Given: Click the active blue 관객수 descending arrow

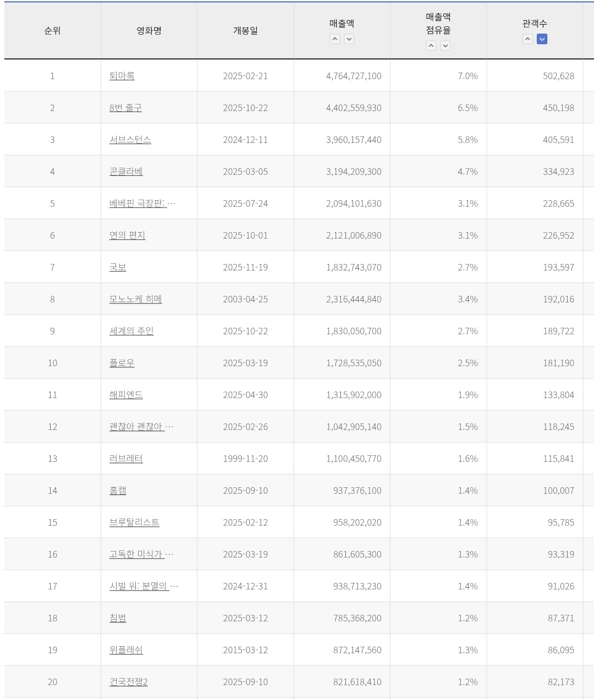Looking at the screenshot, I should tap(542, 39).
